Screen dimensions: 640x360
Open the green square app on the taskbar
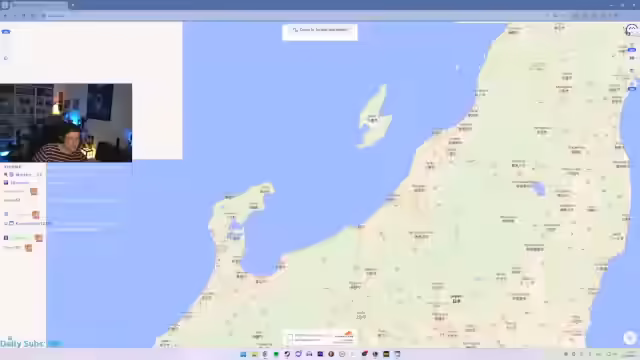pos(276,354)
